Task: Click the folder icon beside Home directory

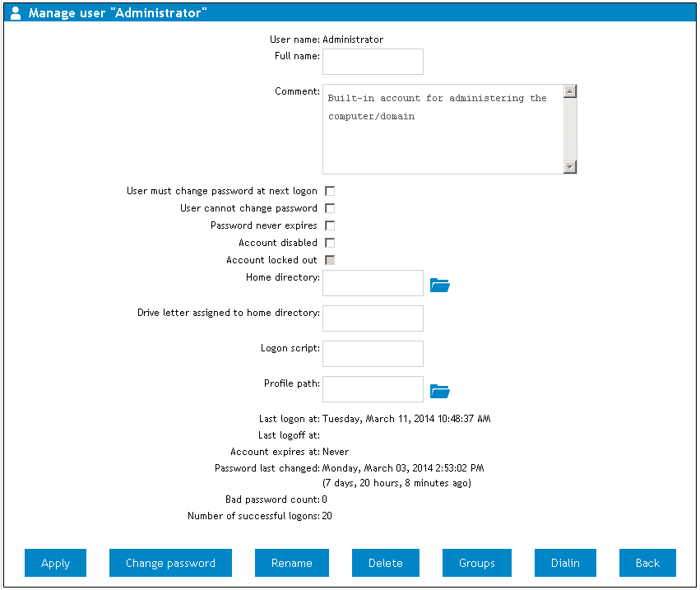Action: tap(440, 286)
